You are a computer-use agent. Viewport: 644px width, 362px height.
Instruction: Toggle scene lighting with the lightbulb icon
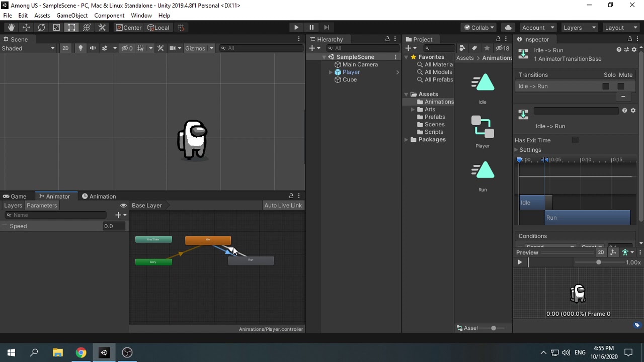80,48
